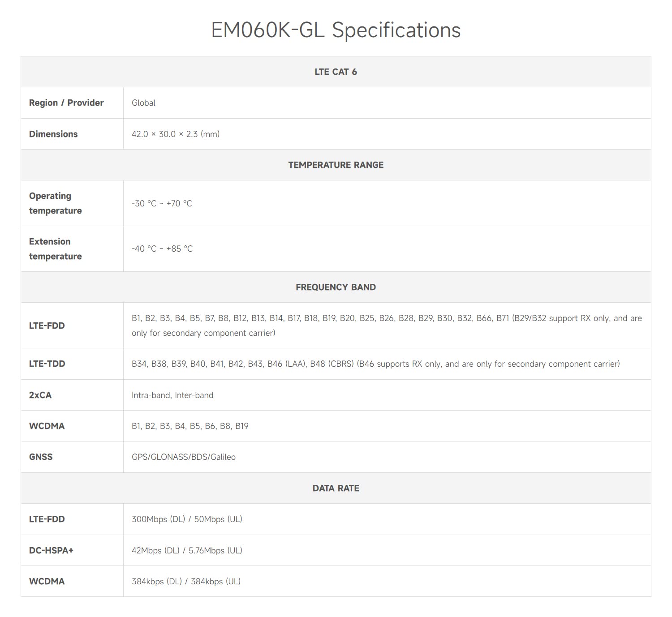Select the GPS/GLONASS/BDS/Galileo value

pyautogui.click(x=184, y=457)
